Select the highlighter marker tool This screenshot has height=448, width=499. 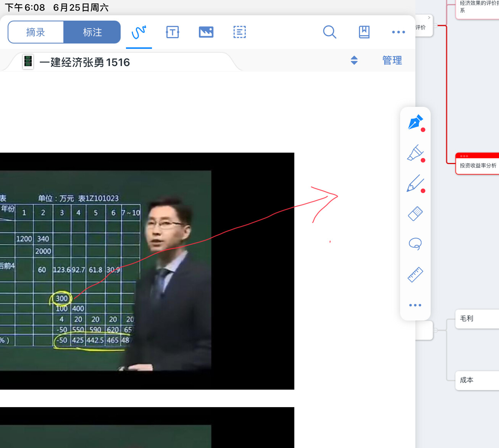coord(415,153)
